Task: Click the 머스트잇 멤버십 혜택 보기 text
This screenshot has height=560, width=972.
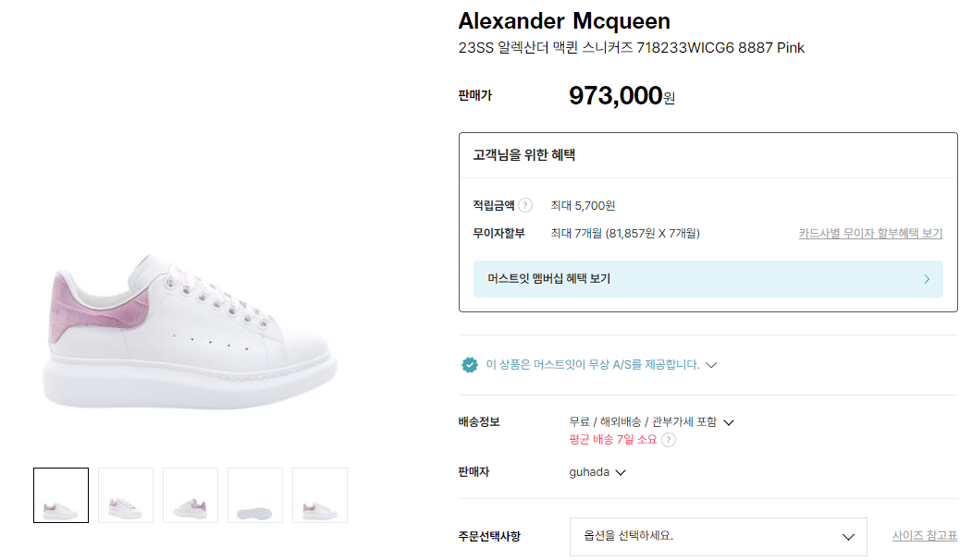Action: click(548, 278)
